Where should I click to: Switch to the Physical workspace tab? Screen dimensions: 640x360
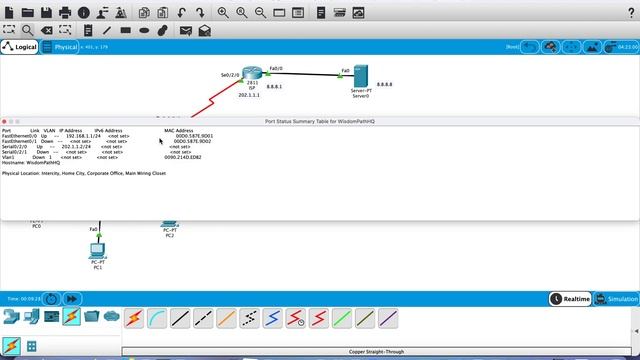coord(60,47)
